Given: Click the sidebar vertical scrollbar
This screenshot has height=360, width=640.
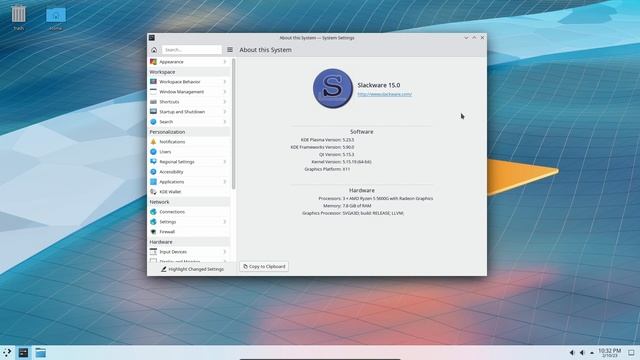Looking at the screenshot, I should click(233, 124).
